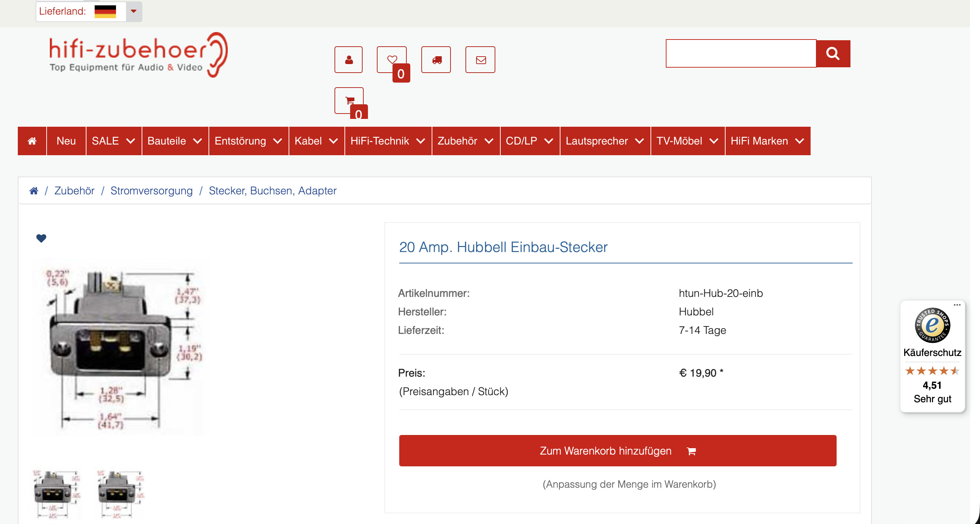Open the wishlist heart icon in header
The image size is (980, 524).
391,60
